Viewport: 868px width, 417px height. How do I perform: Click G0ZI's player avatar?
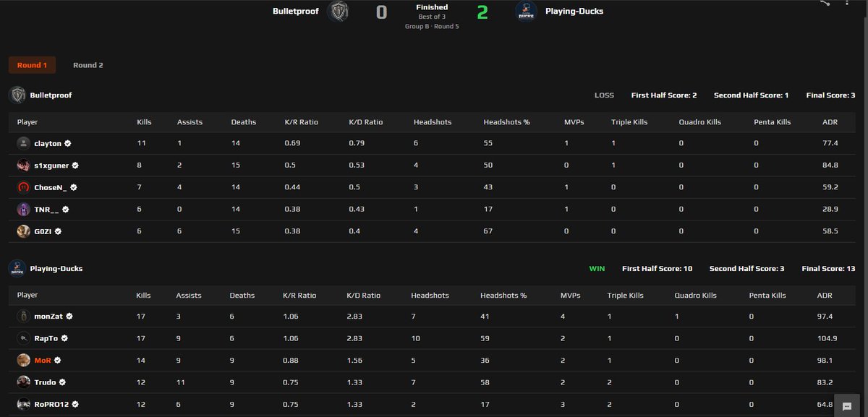[24, 231]
